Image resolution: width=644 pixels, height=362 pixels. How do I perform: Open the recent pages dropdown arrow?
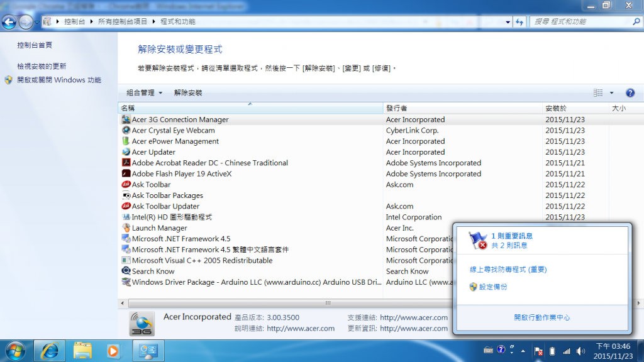coord(36,22)
